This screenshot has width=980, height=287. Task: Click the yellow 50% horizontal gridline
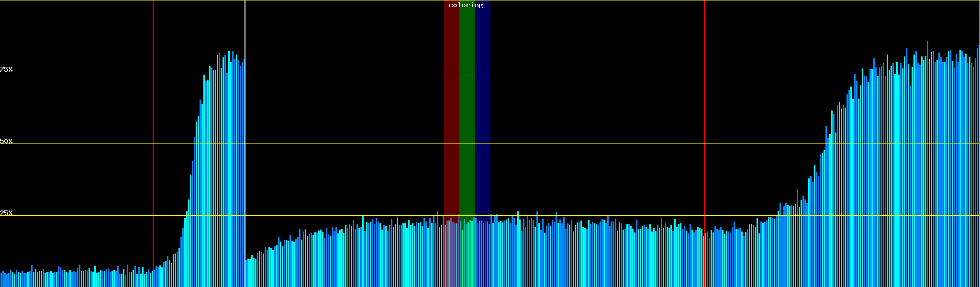(x=574, y=144)
